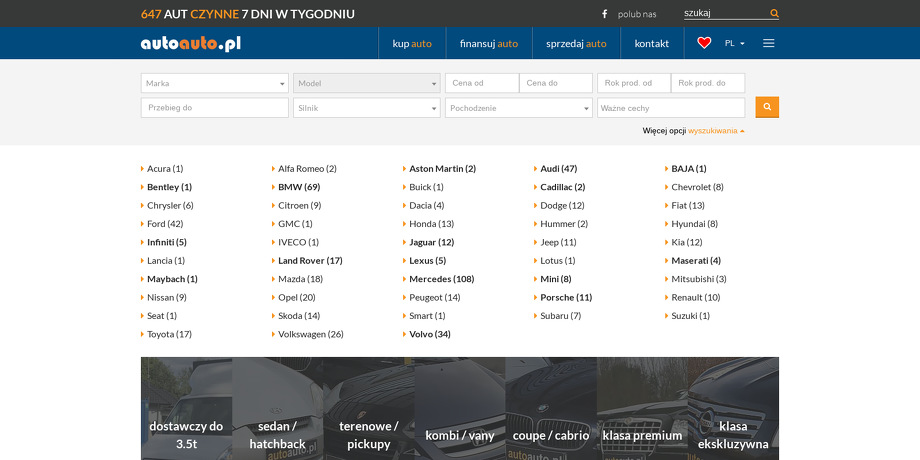Click the orange search button with magnifier

pos(767,107)
